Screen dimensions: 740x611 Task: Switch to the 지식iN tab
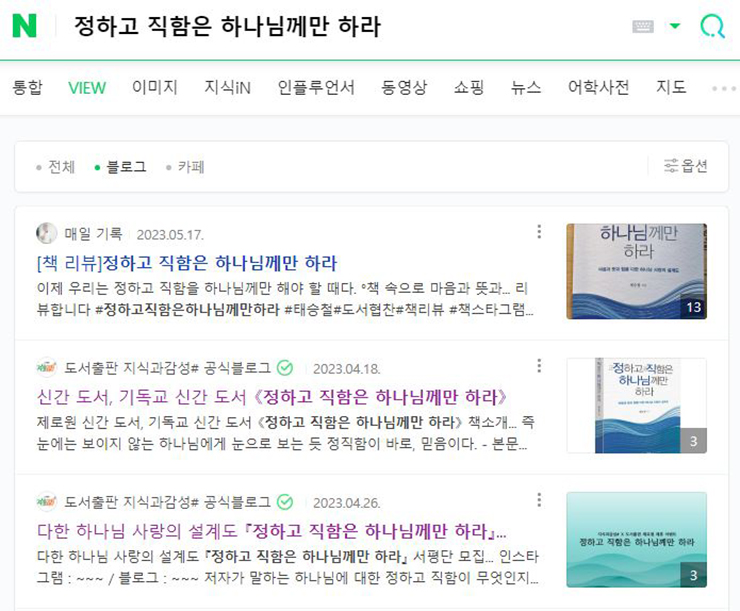227,87
